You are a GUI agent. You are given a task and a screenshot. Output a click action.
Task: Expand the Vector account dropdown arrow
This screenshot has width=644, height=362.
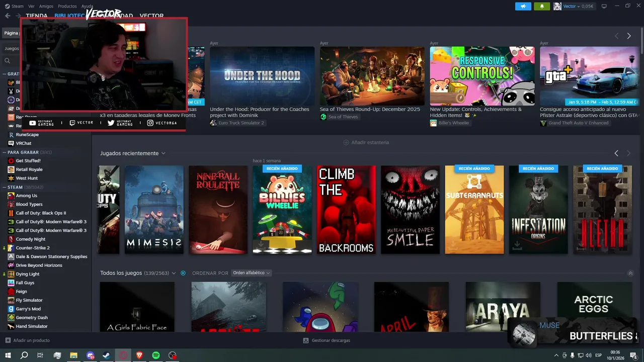pos(579,6)
